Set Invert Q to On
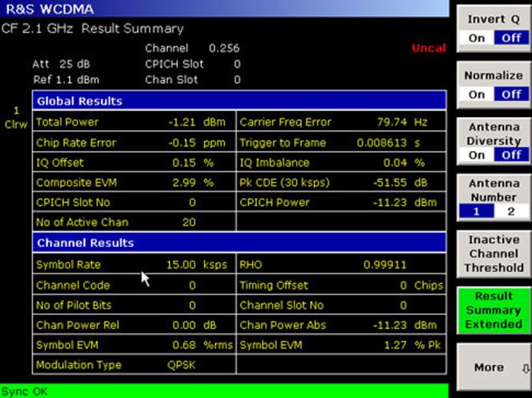532x398 pixels. coord(477,38)
